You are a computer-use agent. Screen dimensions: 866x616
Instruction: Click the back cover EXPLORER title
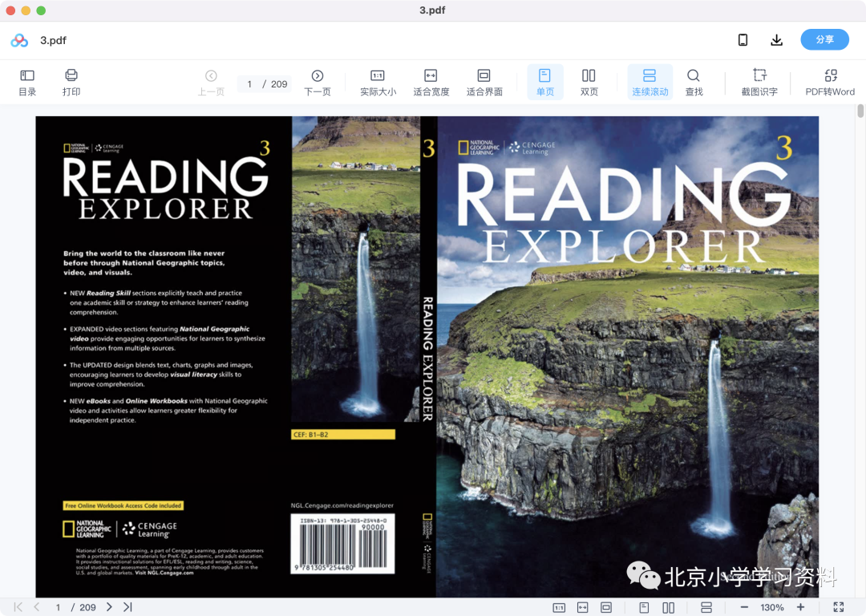point(166,209)
